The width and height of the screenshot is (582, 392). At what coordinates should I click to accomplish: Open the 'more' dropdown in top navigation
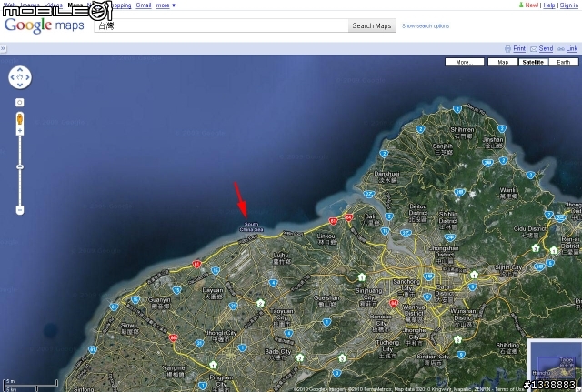click(166, 5)
